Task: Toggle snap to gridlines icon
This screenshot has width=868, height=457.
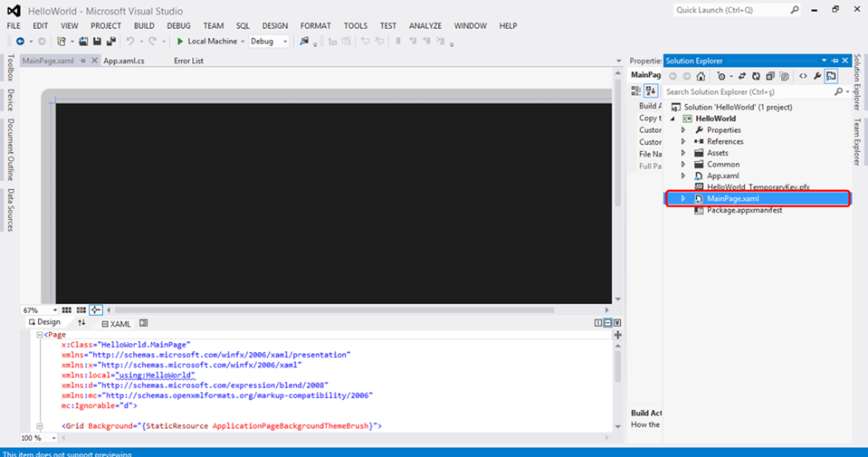Action: click(x=81, y=310)
